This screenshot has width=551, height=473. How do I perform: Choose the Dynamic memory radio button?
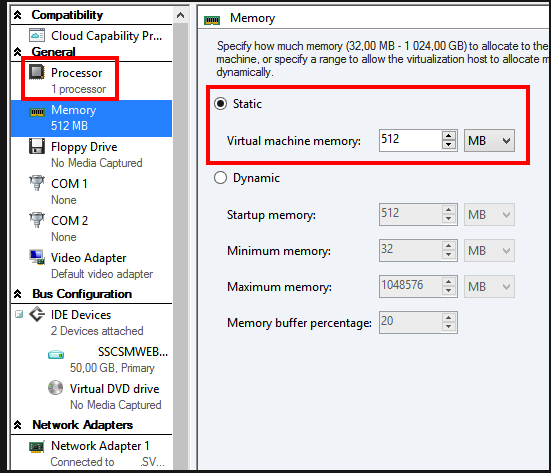pos(220,177)
